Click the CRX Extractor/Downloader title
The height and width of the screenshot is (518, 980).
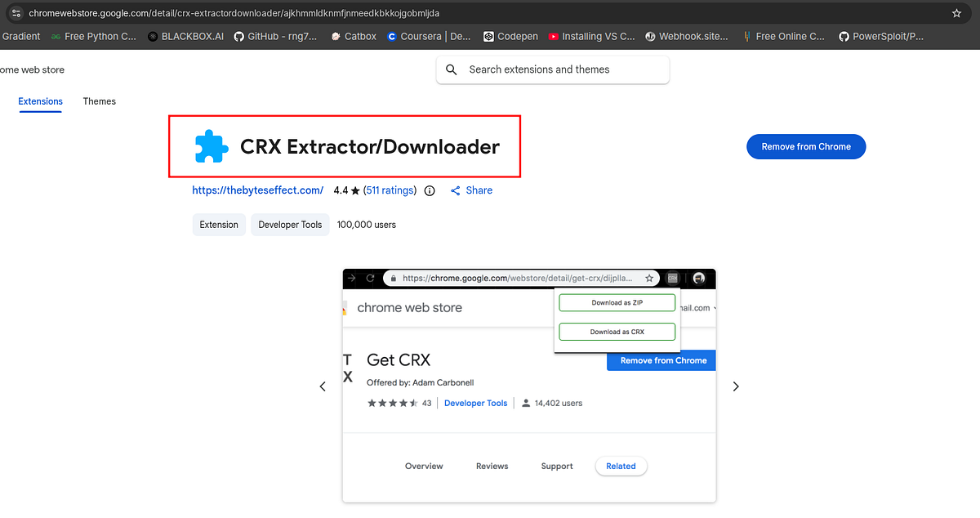tap(370, 147)
